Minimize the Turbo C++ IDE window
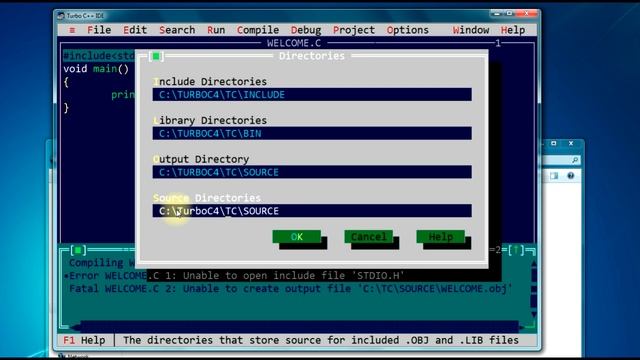Image resolution: width=640 pixels, height=360 pixels. [497, 13]
